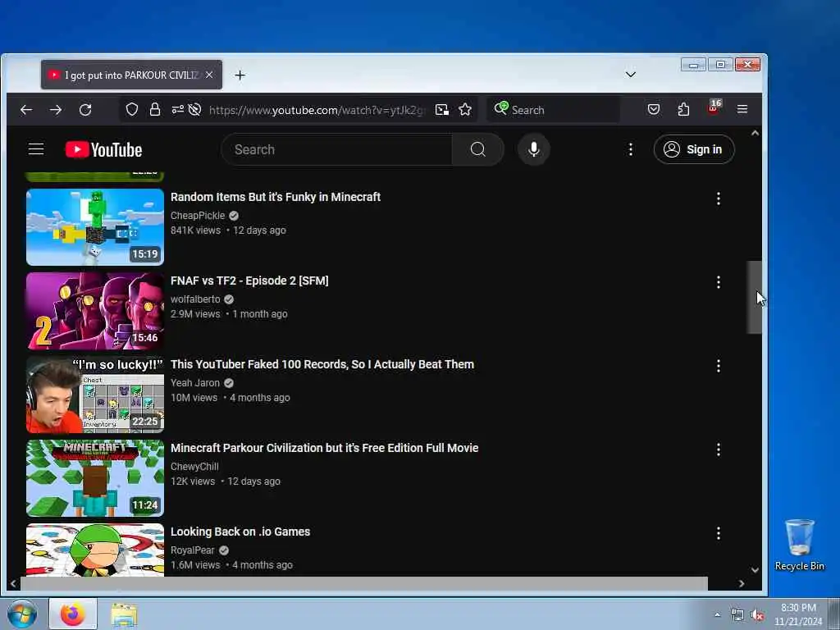Open the taskbar clock showing 8:30 PM

tap(798, 614)
